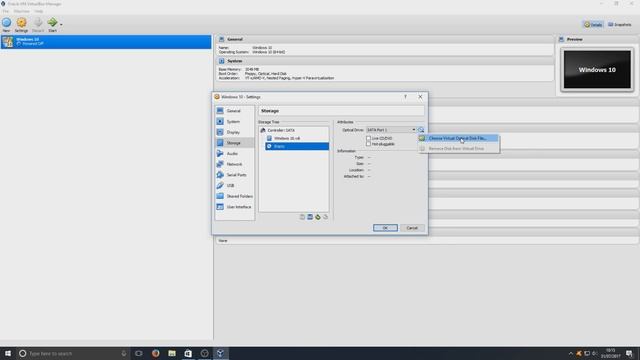The width and height of the screenshot is (640, 360).
Task: Switch to the Details view button
Action: [593, 24]
